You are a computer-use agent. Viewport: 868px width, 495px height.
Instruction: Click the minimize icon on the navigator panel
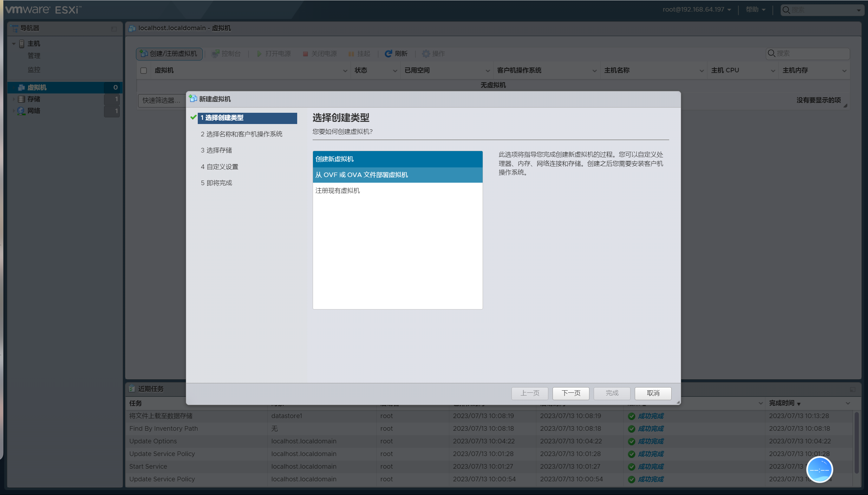point(114,29)
